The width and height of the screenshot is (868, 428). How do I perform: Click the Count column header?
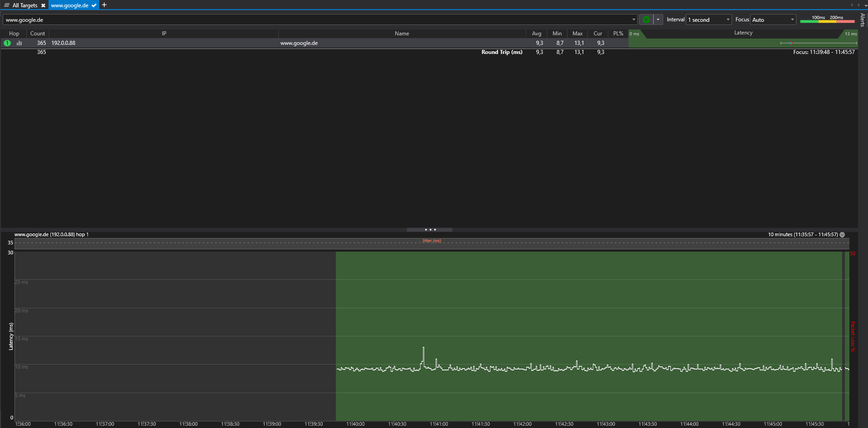click(38, 34)
